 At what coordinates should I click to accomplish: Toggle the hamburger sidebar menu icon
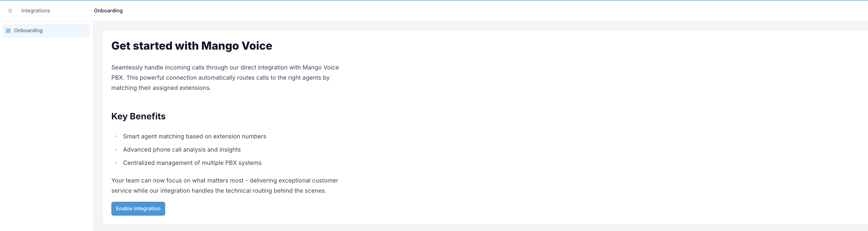point(10,11)
